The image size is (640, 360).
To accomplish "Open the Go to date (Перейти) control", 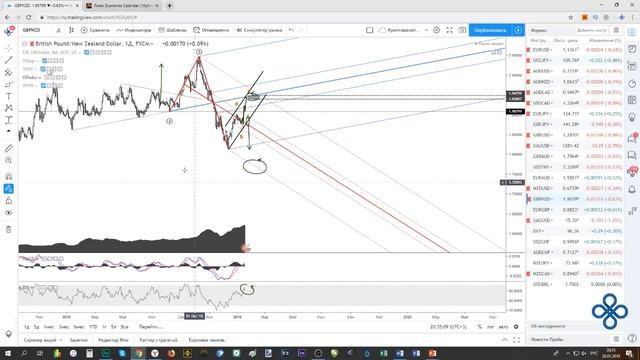I will [x=151, y=327].
